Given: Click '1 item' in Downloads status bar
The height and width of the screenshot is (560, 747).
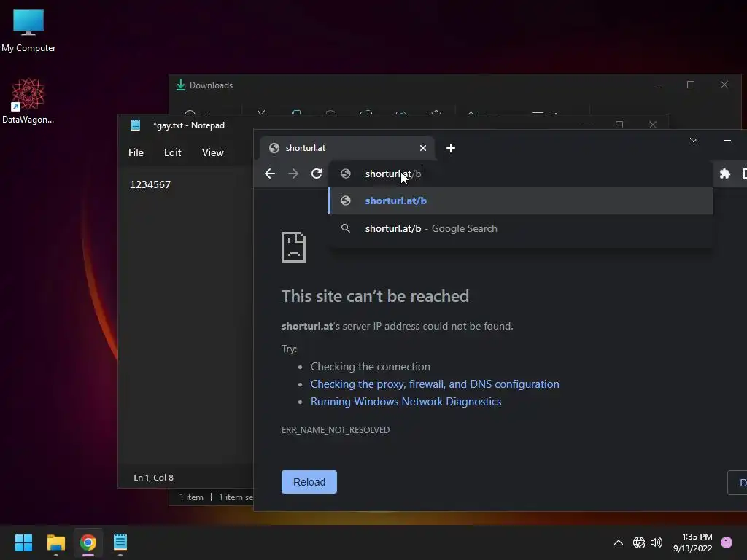Looking at the screenshot, I should point(191,497).
